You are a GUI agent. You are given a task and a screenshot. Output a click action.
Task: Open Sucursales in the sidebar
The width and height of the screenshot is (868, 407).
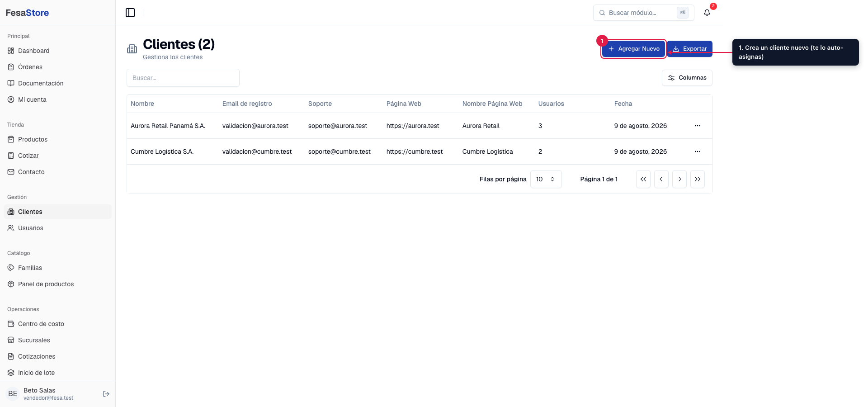coord(57,340)
